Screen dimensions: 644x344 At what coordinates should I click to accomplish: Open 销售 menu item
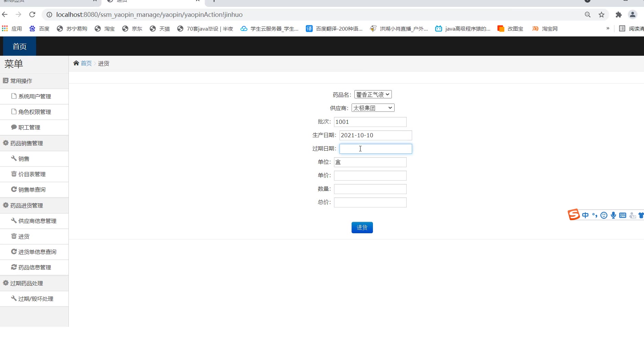click(34, 159)
